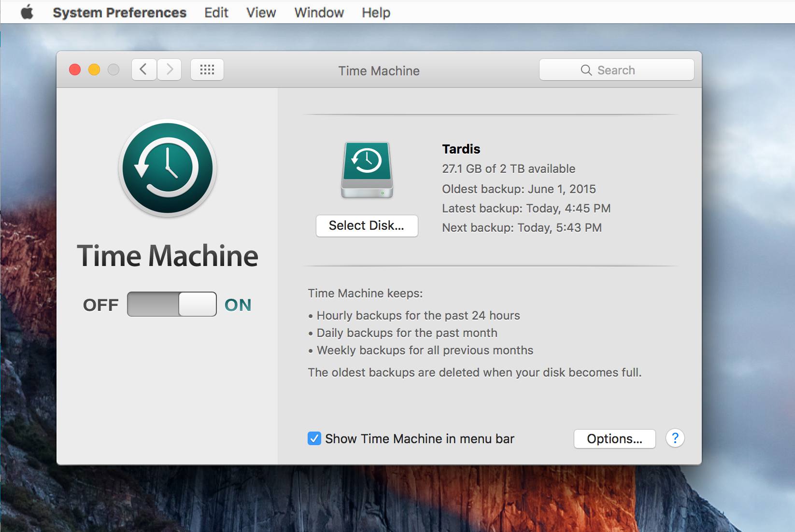
Task: Open the Window menu
Action: click(319, 13)
